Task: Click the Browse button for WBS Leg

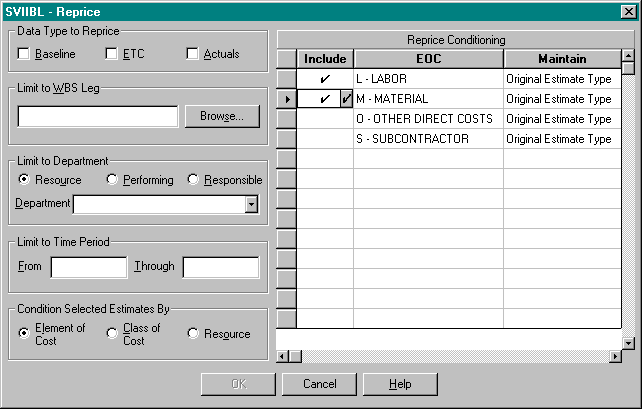Action: point(221,116)
